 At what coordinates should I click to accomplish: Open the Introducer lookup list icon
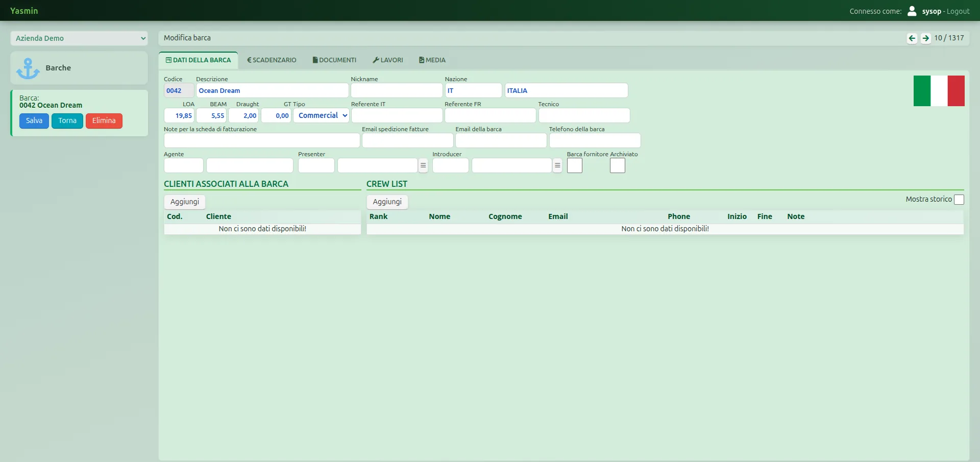[557, 165]
